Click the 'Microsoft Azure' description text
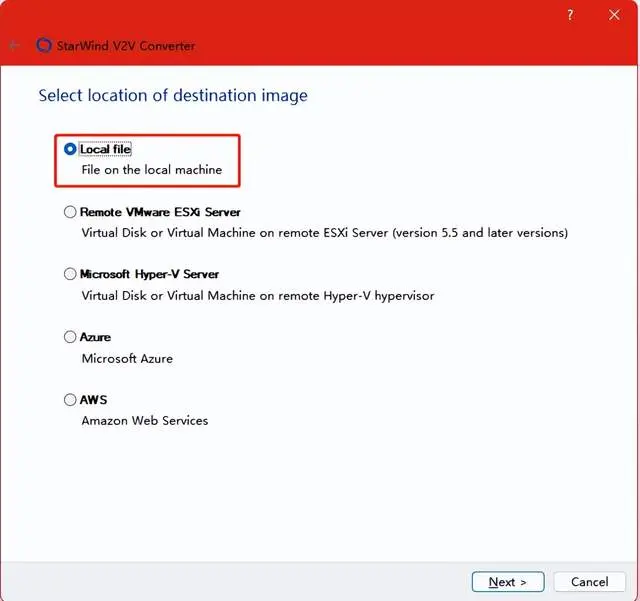The height and width of the screenshot is (601, 640). point(127,358)
